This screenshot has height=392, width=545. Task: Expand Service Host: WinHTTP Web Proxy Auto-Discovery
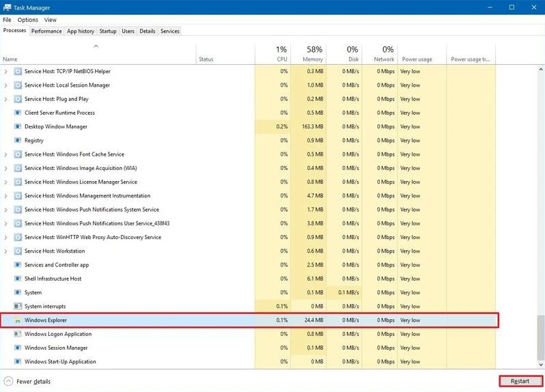(x=6, y=238)
